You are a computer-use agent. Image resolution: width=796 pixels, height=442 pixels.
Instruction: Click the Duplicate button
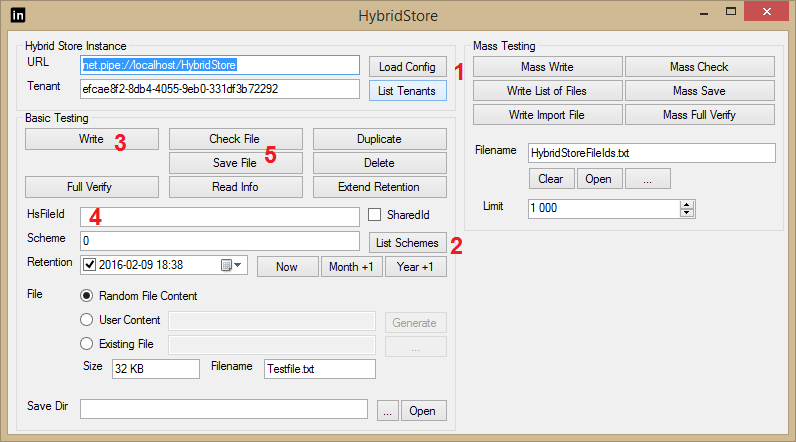pyautogui.click(x=380, y=139)
